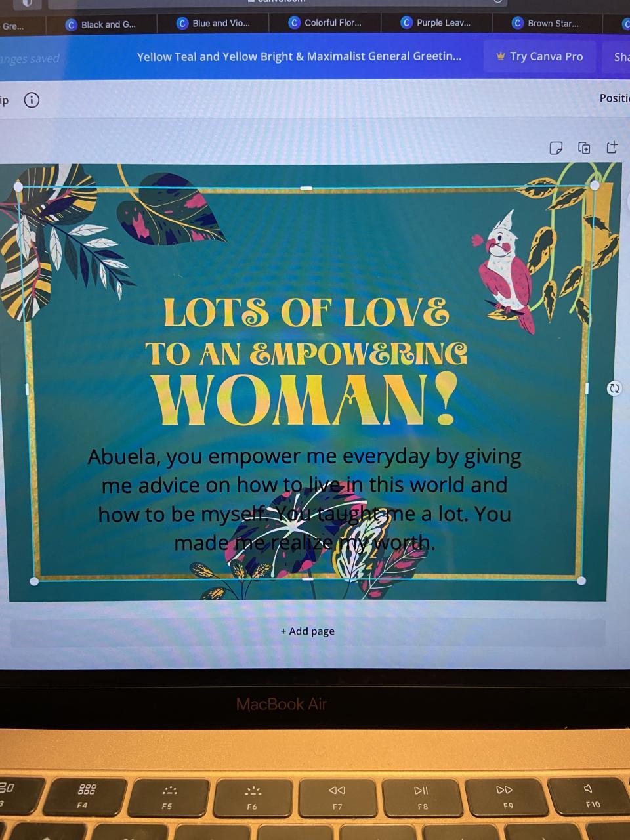Click the add page icon above canvas

pos(612,147)
